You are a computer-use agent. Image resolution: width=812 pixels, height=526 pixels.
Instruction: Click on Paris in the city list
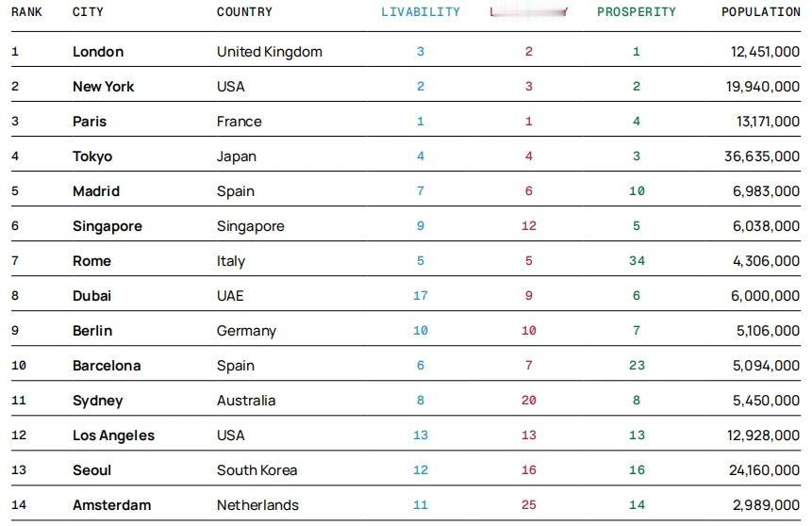coord(89,122)
